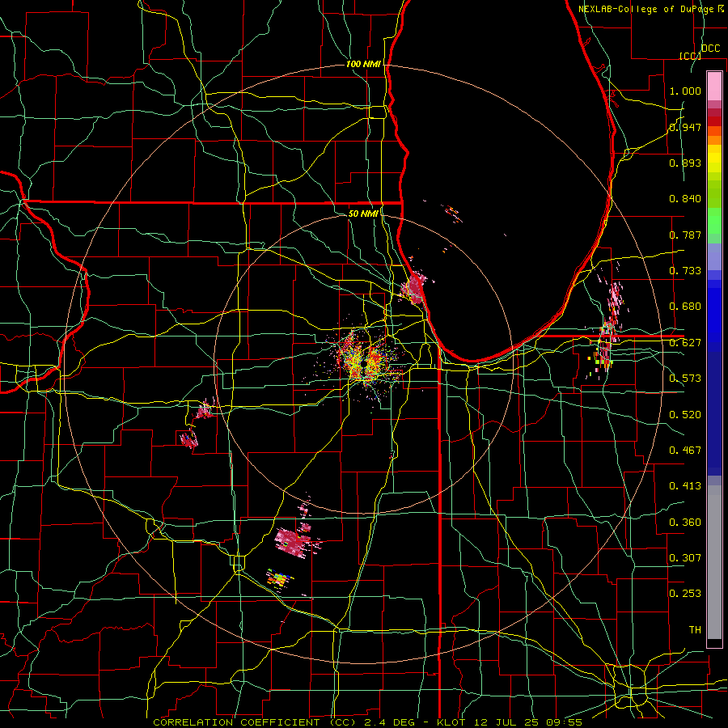Select the 1.000 scale value
Image resolution: width=728 pixels, height=728 pixels.
[685, 91]
